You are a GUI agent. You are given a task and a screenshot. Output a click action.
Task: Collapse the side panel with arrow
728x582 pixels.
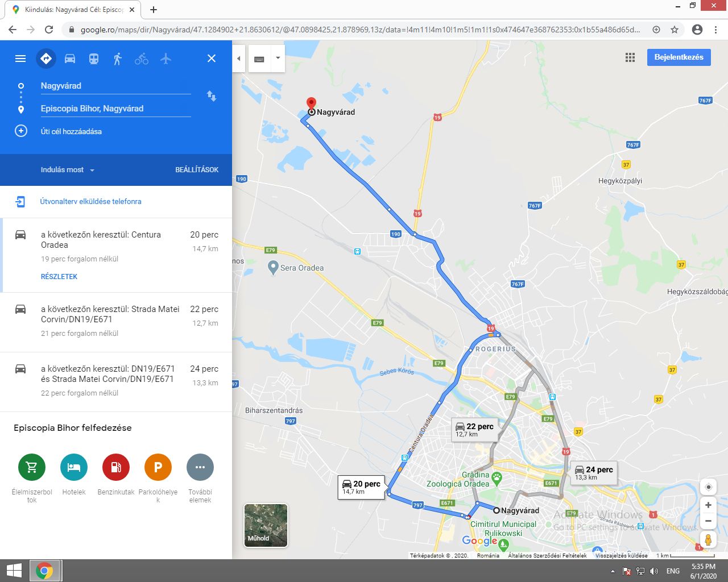click(239, 59)
